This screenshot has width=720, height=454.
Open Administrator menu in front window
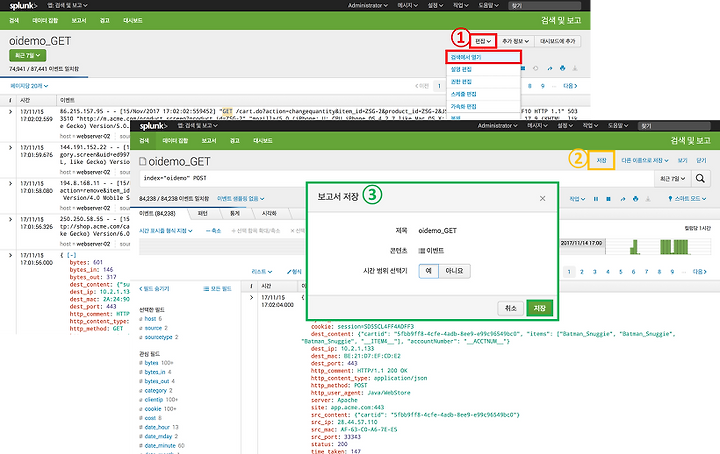(x=497, y=126)
